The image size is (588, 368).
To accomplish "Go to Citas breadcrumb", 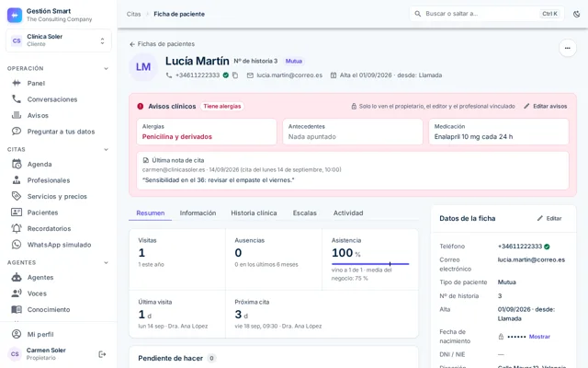I will click(133, 14).
